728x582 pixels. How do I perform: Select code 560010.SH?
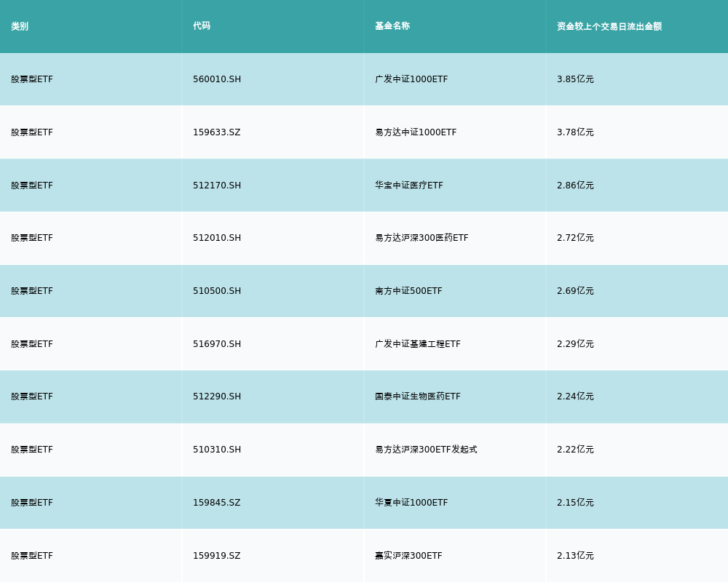pos(217,79)
